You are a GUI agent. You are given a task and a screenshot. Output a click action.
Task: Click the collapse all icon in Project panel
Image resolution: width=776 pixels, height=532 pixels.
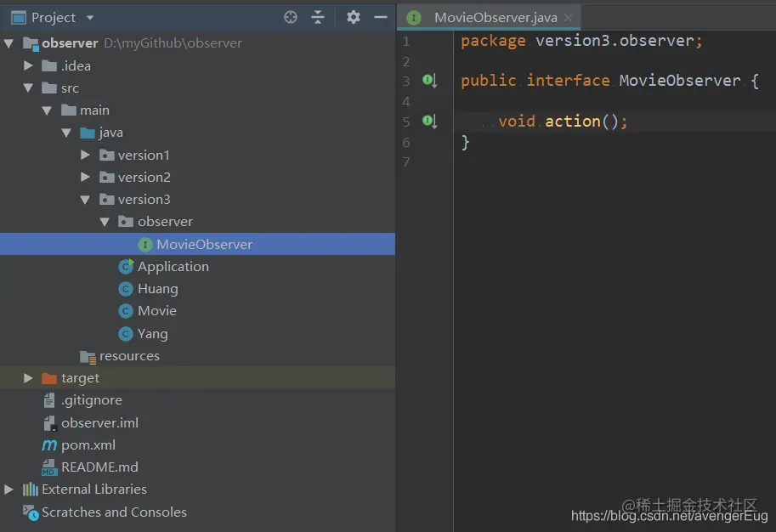(318, 17)
